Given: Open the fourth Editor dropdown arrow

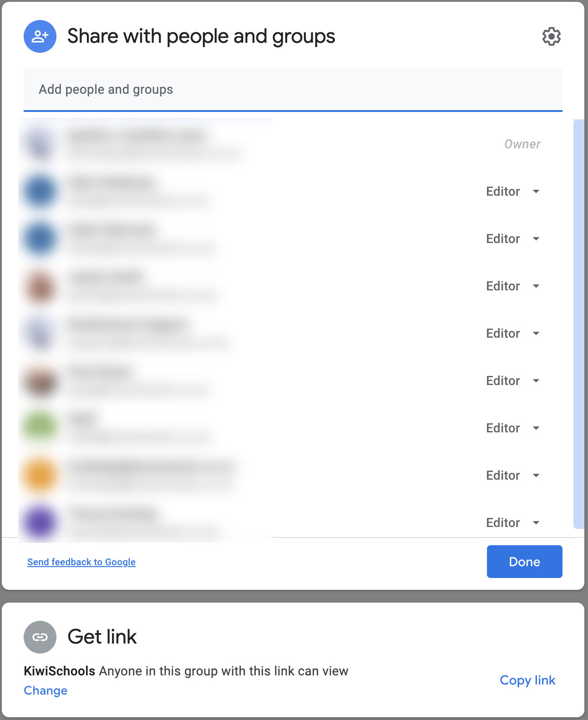Looking at the screenshot, I should (x=537, y=333).
